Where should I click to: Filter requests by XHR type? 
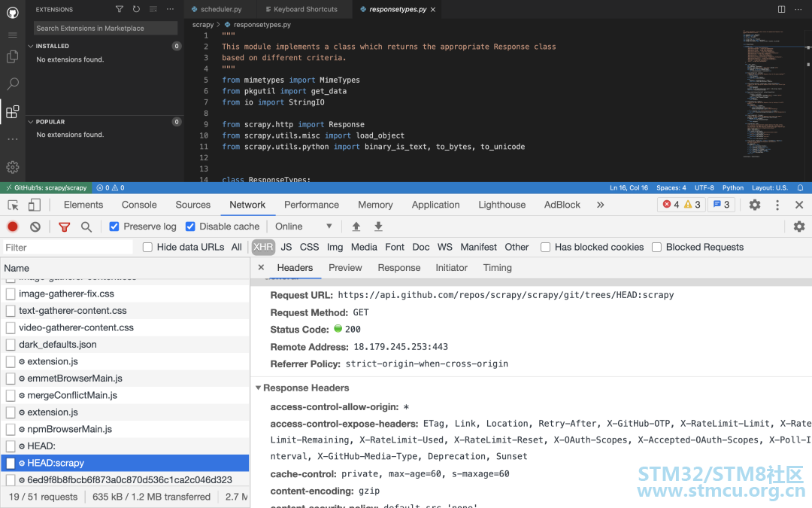(x=263, y=248)
